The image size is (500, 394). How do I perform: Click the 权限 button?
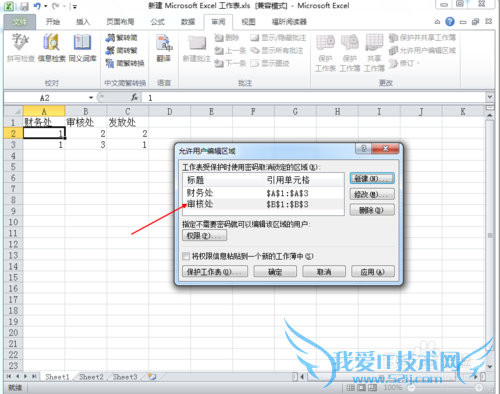click(x=204, y=236)
